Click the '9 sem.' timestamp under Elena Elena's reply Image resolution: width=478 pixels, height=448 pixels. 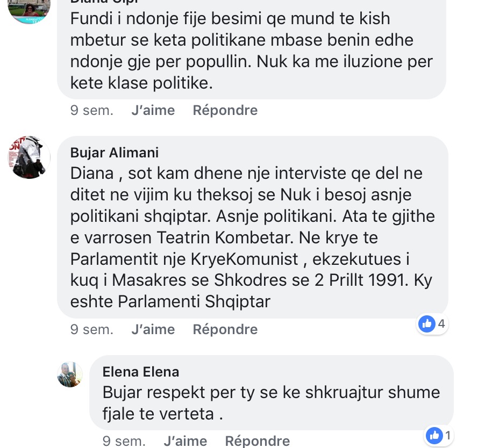point(124,441)
